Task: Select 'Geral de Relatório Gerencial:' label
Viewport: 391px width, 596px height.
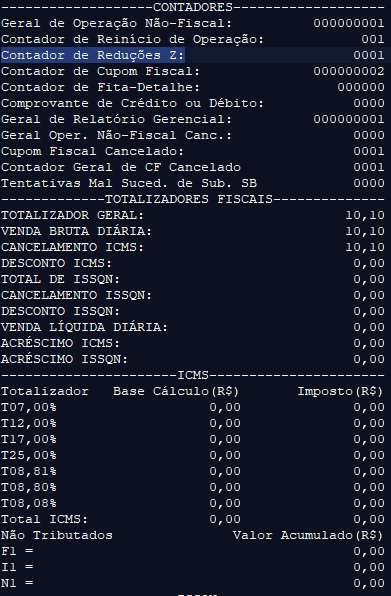Action: (x=116, y=119)
